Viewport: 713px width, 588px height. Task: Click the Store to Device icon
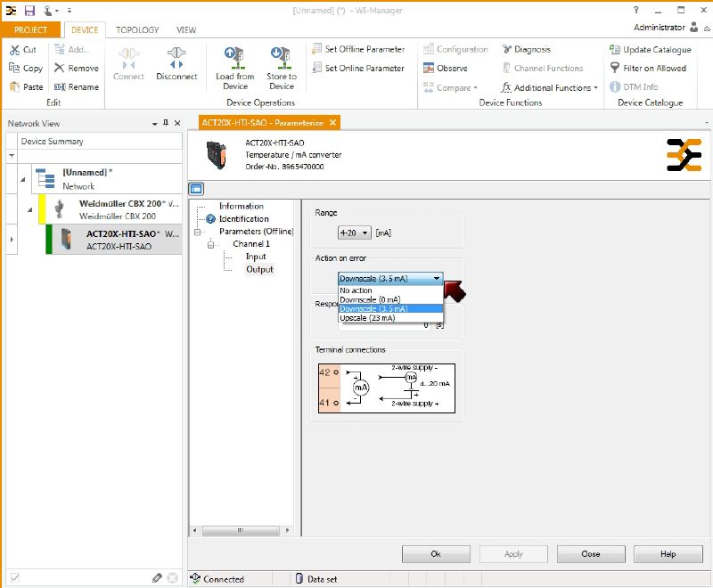[282, 58]
